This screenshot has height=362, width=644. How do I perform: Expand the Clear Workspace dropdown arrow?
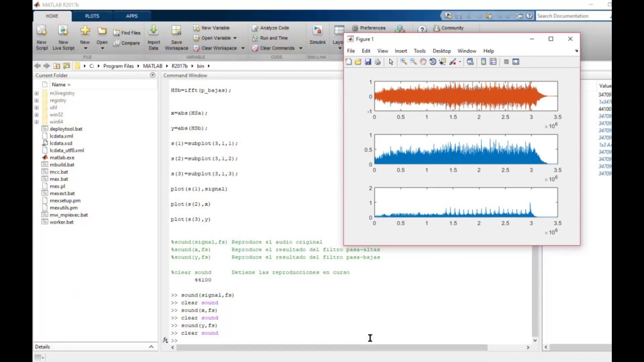tap(243, 48)
